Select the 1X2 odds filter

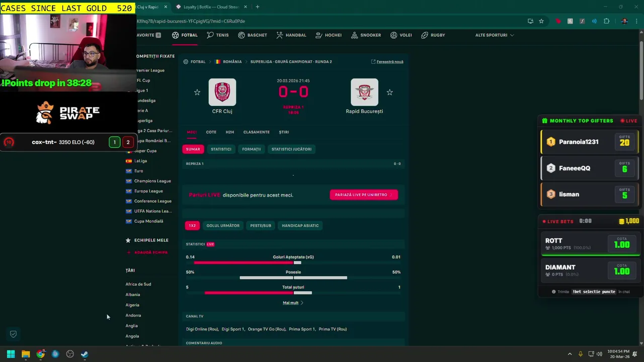click(x=192, y=226)
